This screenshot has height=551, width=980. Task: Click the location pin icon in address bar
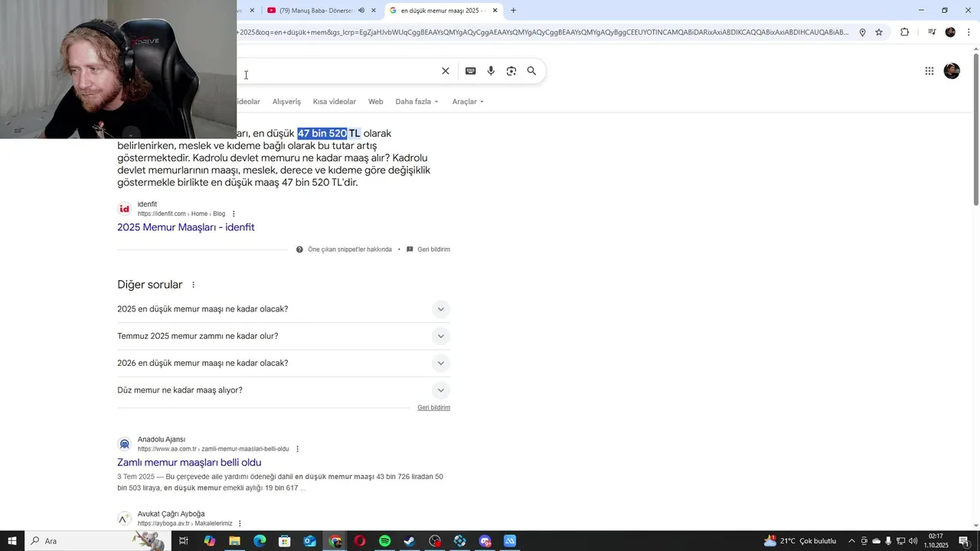point(862,32)
